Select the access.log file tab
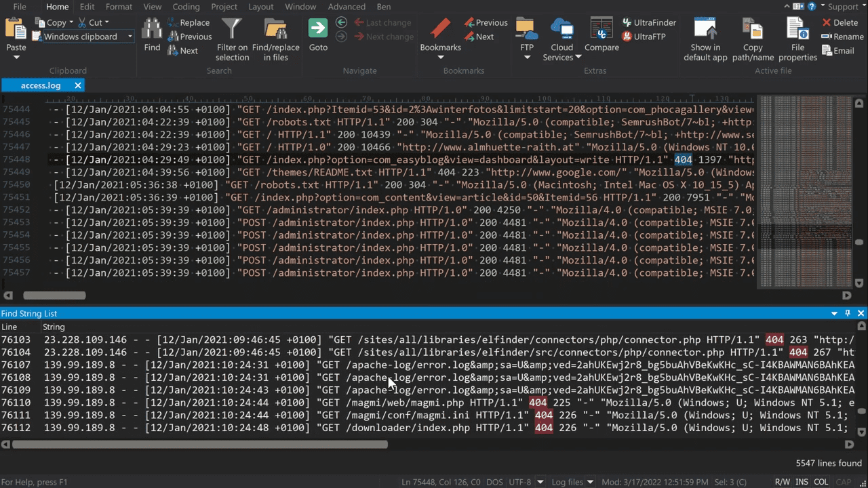The height and width of the screenshot is (488, 868). (41, 85)
